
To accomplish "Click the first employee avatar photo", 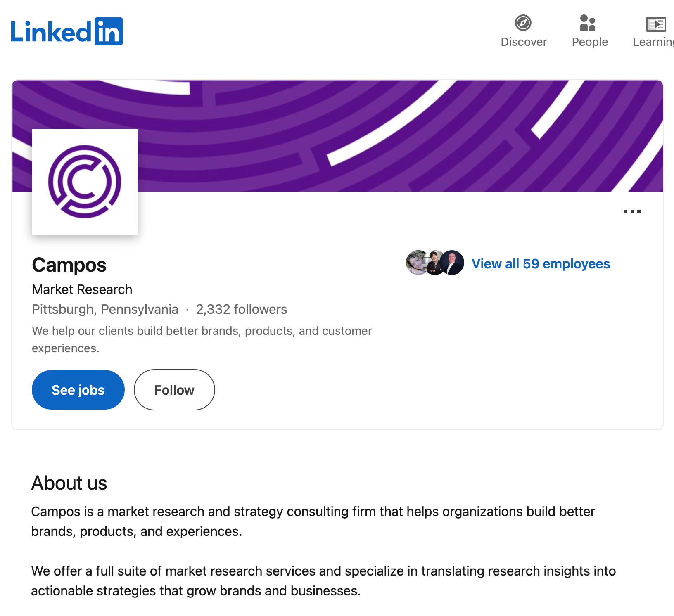I will tap(416, 263).
